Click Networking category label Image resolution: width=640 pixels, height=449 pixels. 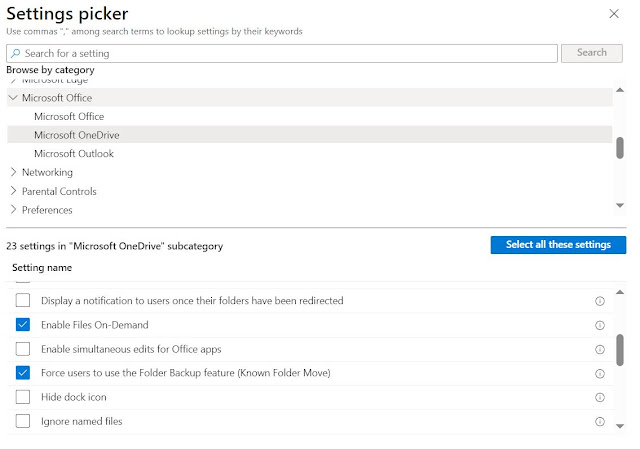tap(47, 172)
